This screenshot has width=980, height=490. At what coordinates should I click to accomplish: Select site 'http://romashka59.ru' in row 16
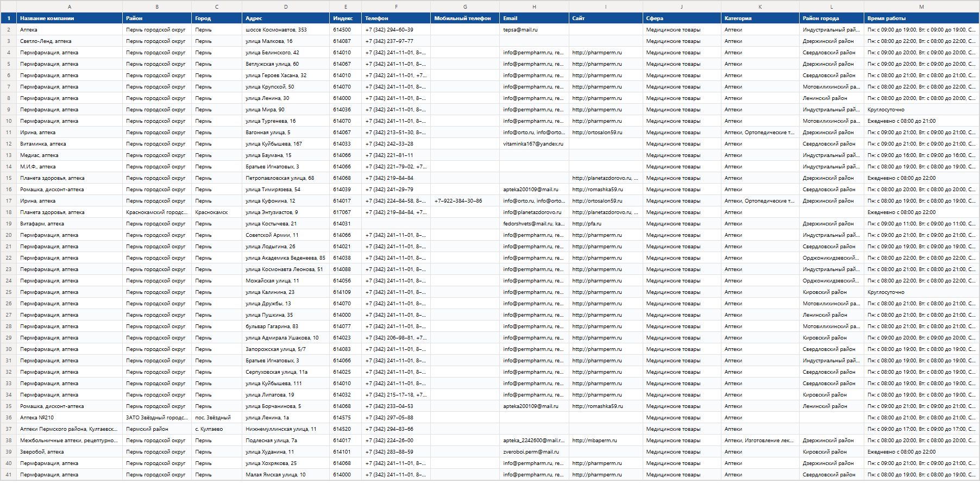(x=606, y=190)
